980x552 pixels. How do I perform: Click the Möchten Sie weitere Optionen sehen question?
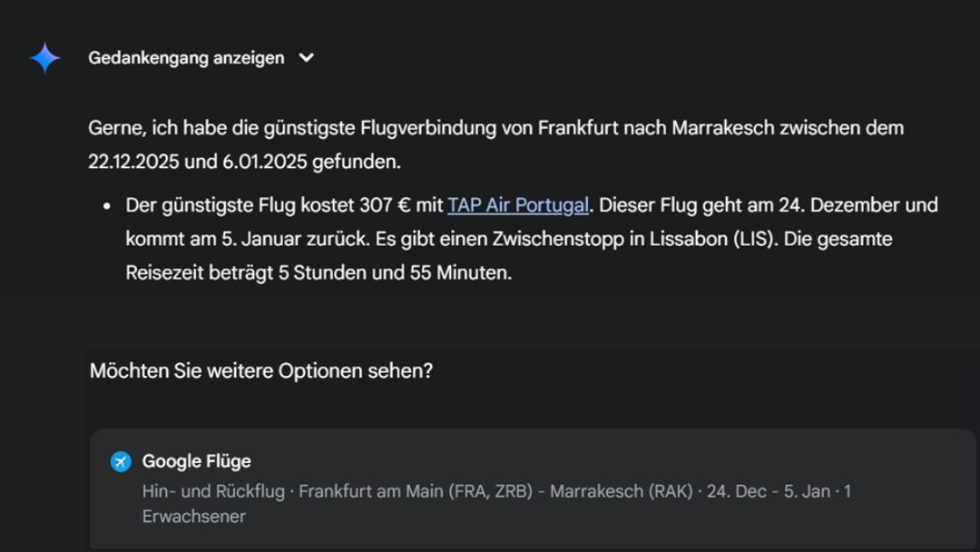point(261,370)
